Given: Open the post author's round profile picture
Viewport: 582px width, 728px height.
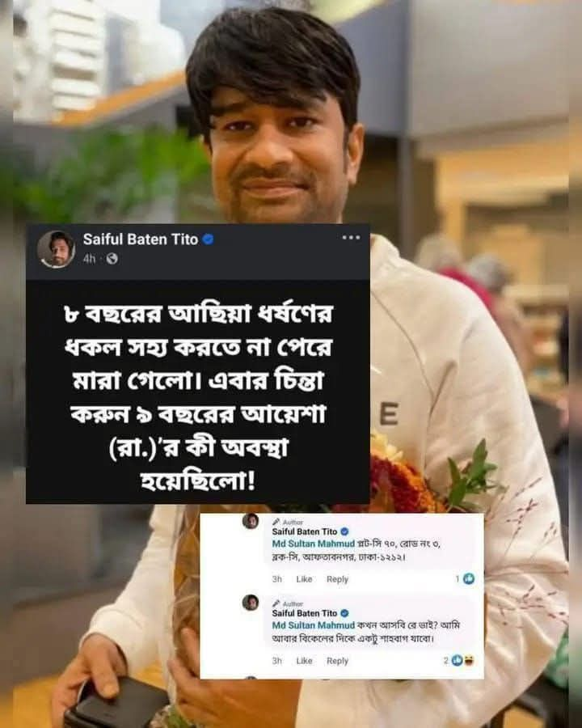Looking at the screenshot, I should tap(56, 249).
